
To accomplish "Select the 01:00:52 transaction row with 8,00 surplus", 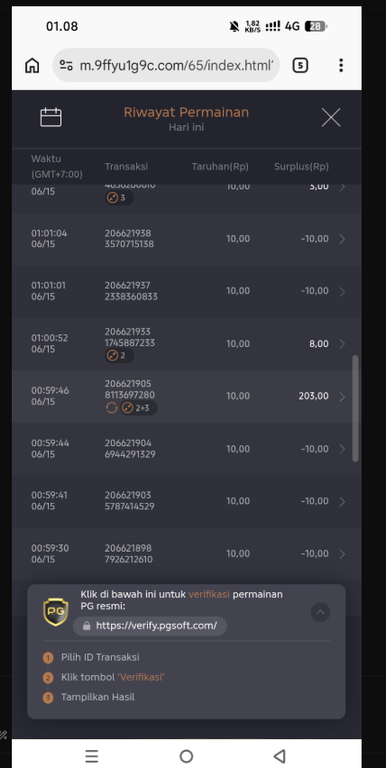I will point(187,344).
